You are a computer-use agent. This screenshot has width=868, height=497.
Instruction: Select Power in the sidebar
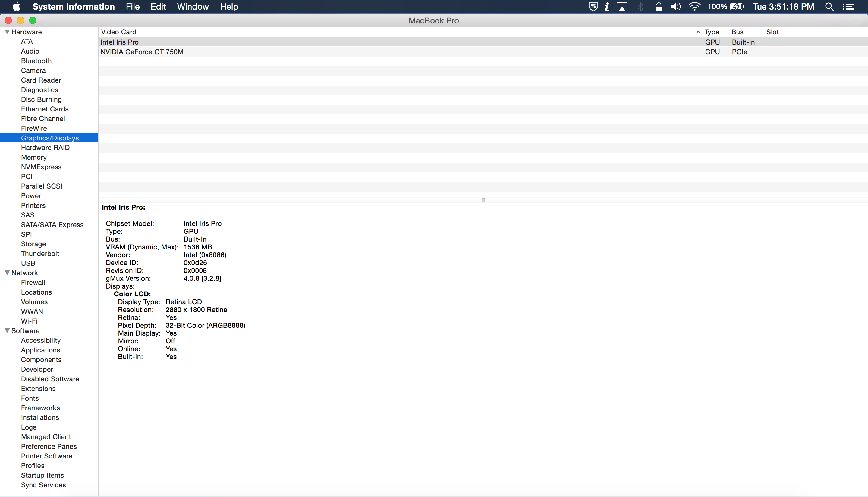(x=31, y=196)
